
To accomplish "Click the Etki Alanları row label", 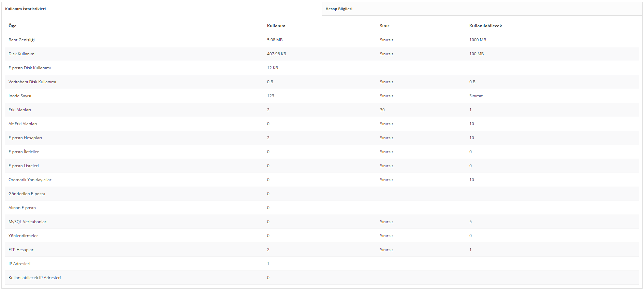I will coord(20,110).
